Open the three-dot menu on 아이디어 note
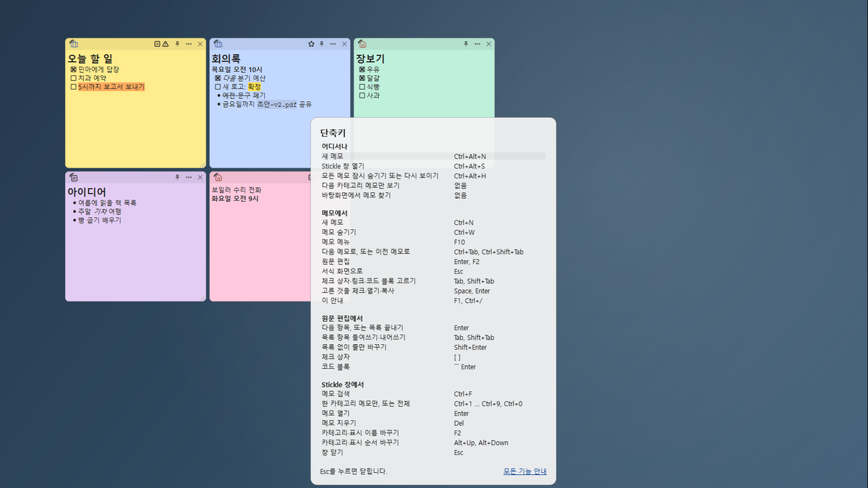868x488 pixels. (x=189, y=177)
